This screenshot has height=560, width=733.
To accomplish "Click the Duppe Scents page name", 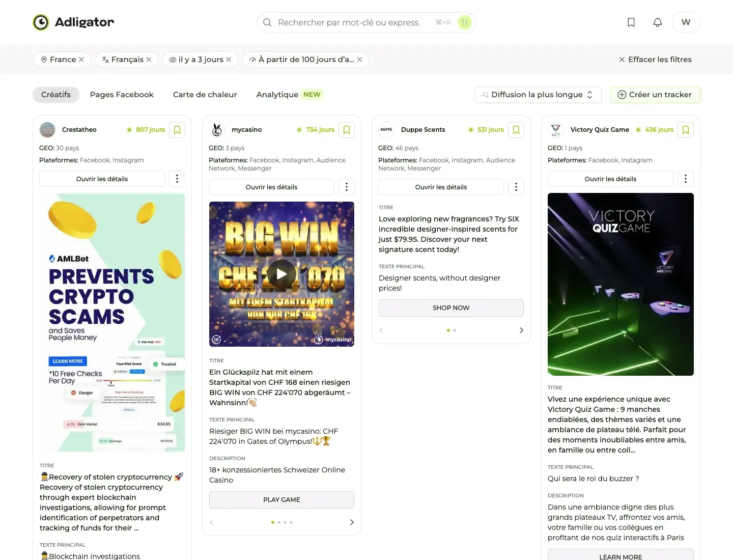I will click(423, 130).
